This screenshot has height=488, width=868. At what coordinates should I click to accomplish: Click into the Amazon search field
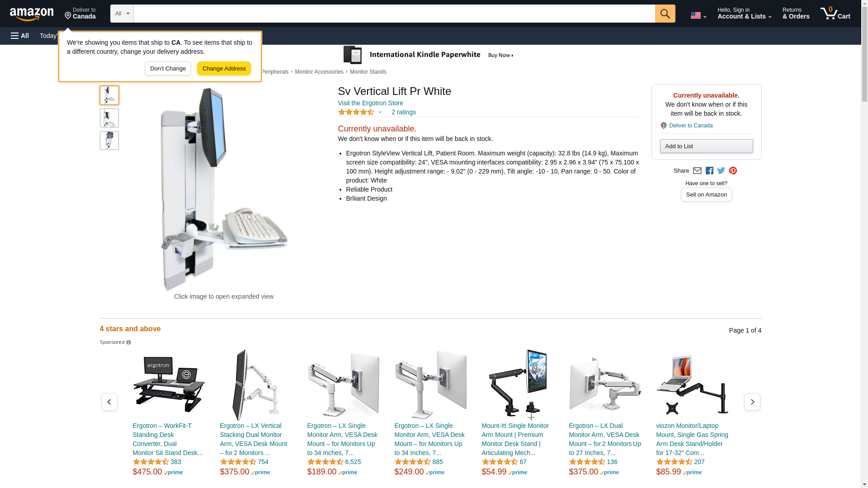[x=394, y=14]
